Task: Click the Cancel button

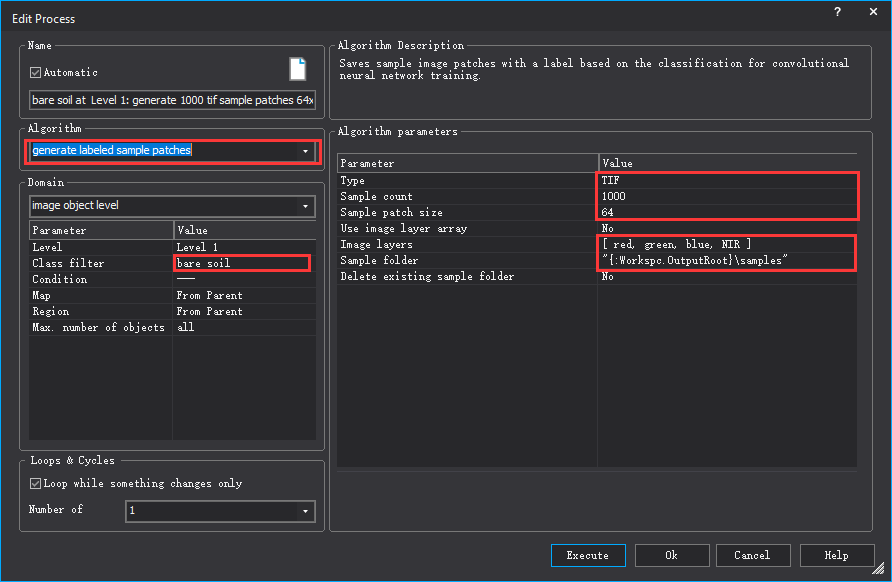Action: click(x=751, y=555)
